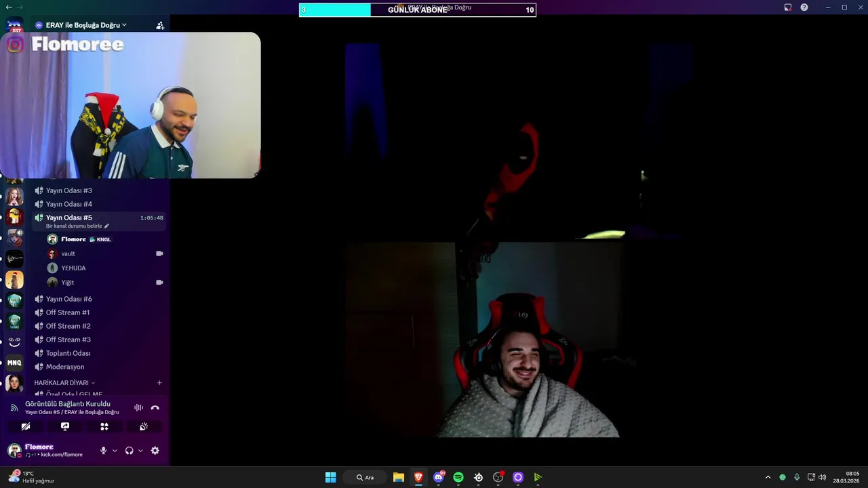Toggle noise suppression waveform icon
Image resolution: width=868 pixels, height=488 pixels.
click(x=138, y=407)
